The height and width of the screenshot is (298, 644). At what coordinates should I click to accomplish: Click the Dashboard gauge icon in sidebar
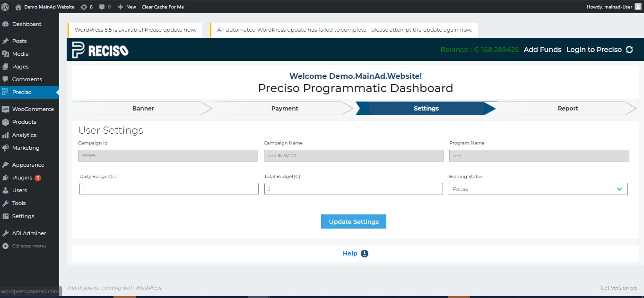coord(6,24)
